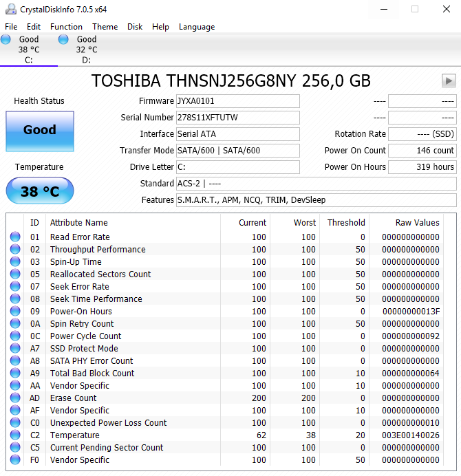
Task: Click the status orb for Current Pending Sector Count
Action: (15, 448)
